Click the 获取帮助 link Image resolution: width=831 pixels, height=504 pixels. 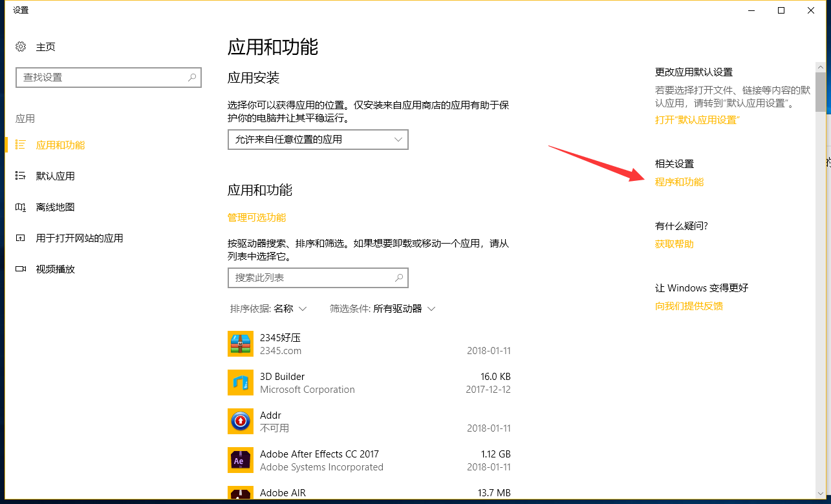675,244
